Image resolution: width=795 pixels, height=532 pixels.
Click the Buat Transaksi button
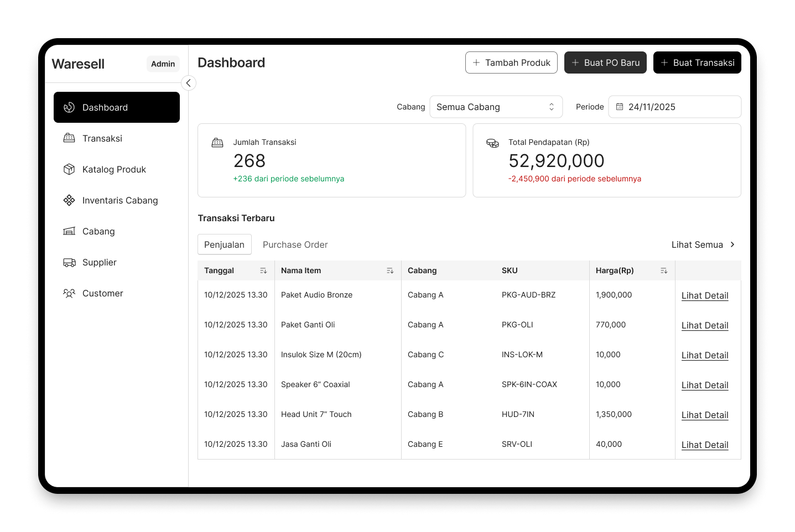(x=697, y=62)
